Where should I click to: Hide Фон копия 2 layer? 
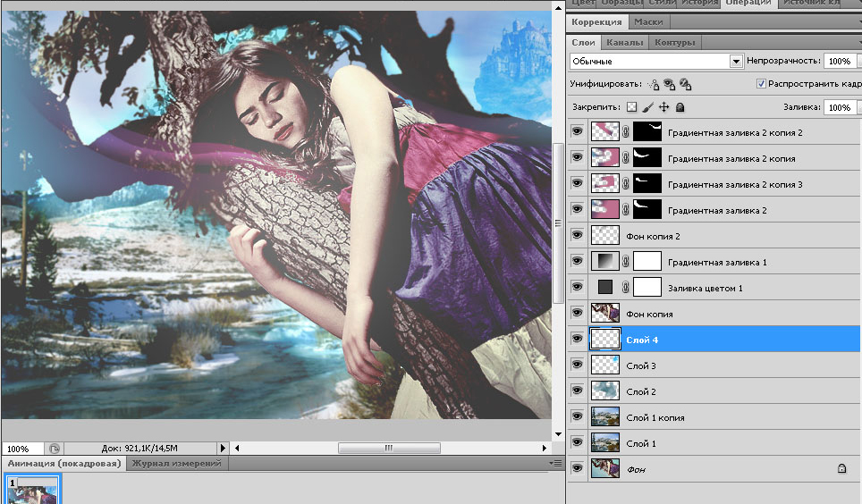tap(577, 235)
